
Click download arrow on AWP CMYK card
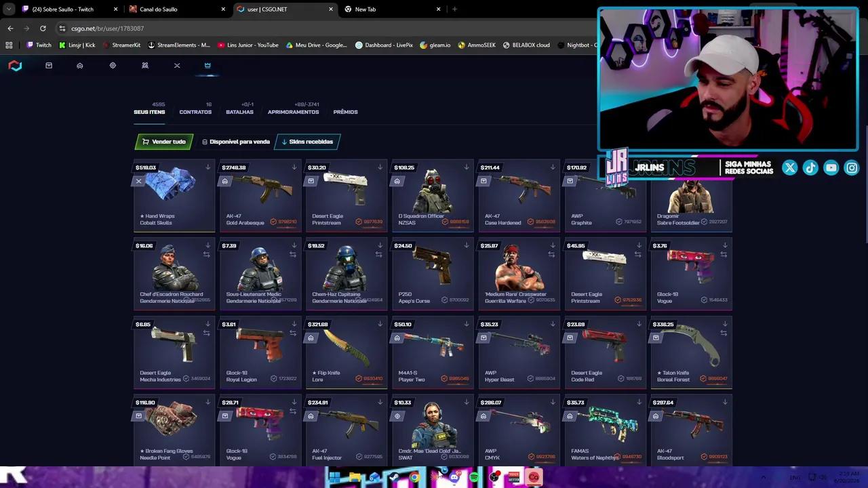(x=553, y=402)
